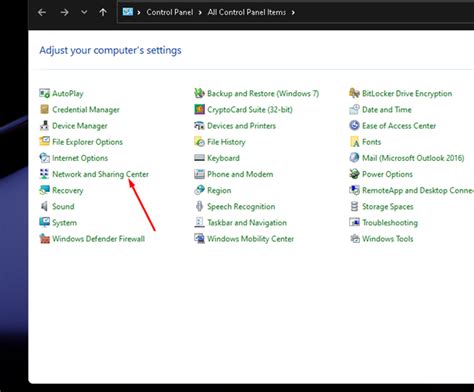Viewport: 474px width, 392px height.
Task: Click the Sound speaker icon
Action: click(x=44, y=206)
